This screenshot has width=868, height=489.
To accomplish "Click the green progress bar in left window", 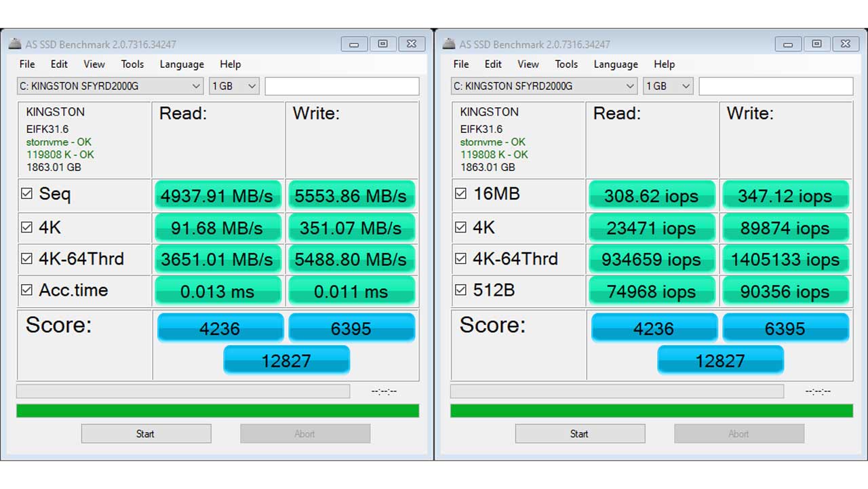I will tap(218, 410).
